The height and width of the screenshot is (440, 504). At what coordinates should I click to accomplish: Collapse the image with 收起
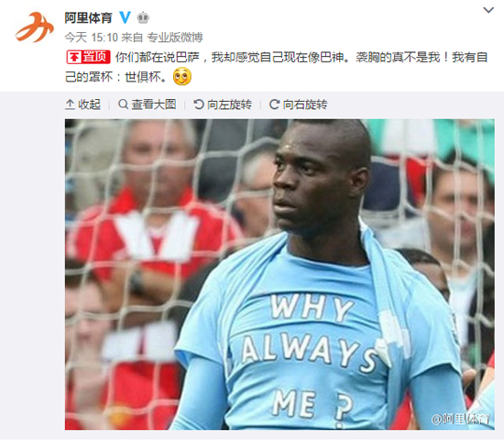point(82,104)
